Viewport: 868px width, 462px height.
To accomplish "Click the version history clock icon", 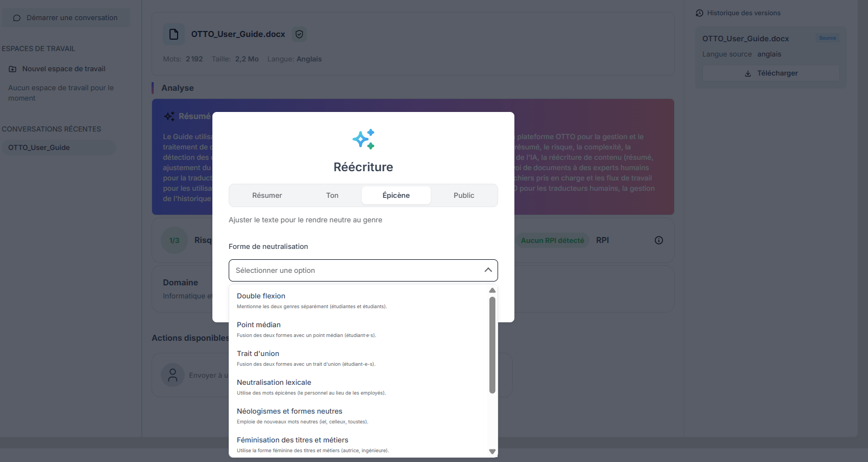I will tap(700, 13).
